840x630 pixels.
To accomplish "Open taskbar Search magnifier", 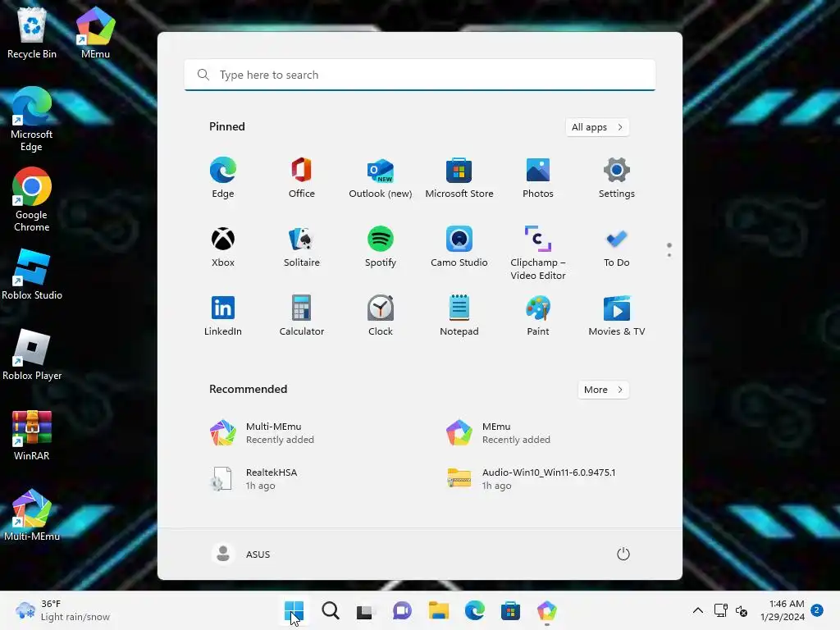I will (x=330, y=610).
